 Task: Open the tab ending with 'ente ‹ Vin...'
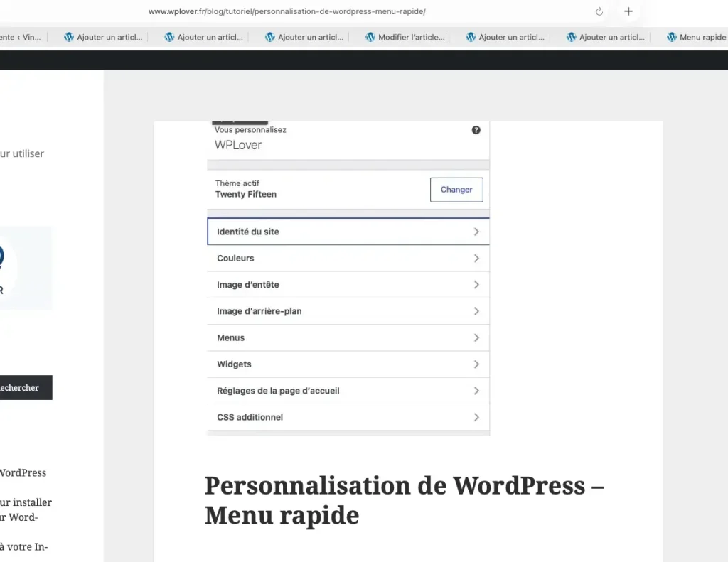21,37
